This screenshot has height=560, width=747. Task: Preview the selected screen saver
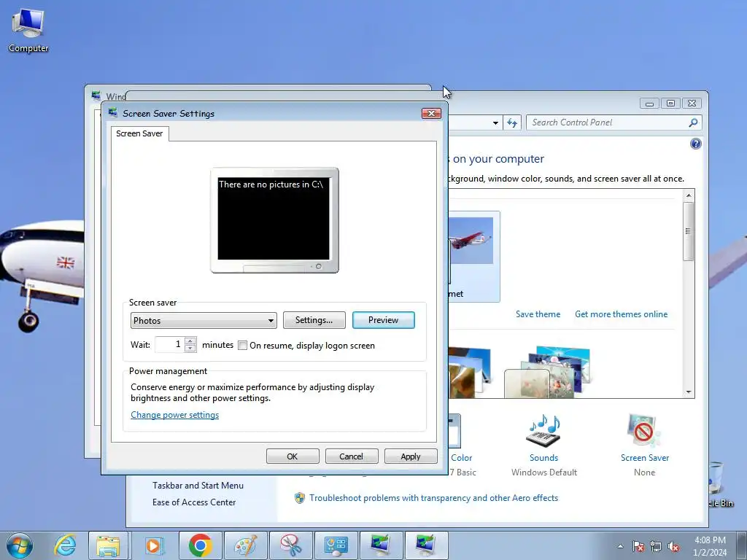click(x=384, y=320)
